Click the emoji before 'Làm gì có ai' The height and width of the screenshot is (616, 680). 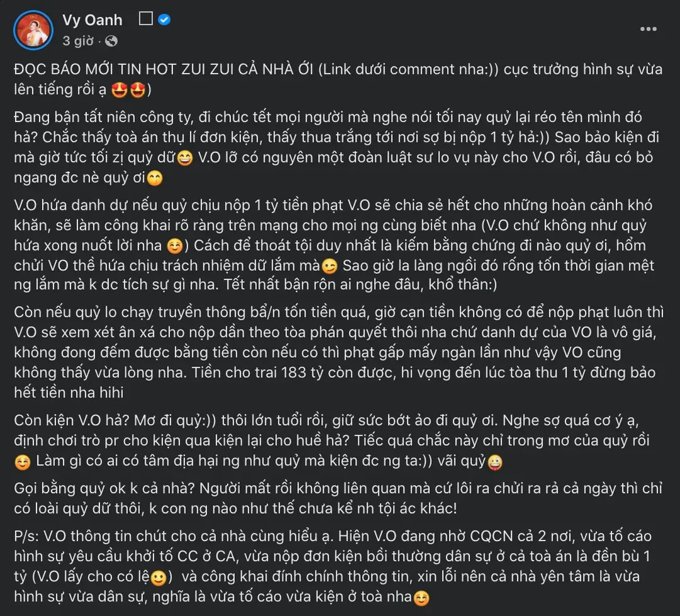(x=23, y=462)
